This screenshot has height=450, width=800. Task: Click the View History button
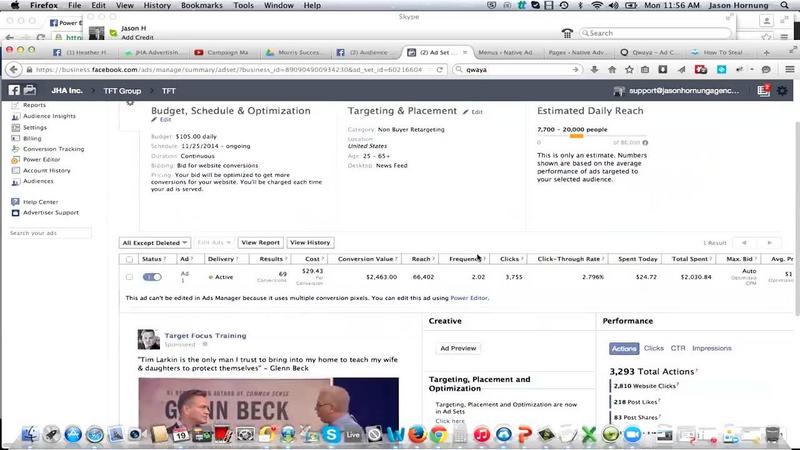point(310,243)
